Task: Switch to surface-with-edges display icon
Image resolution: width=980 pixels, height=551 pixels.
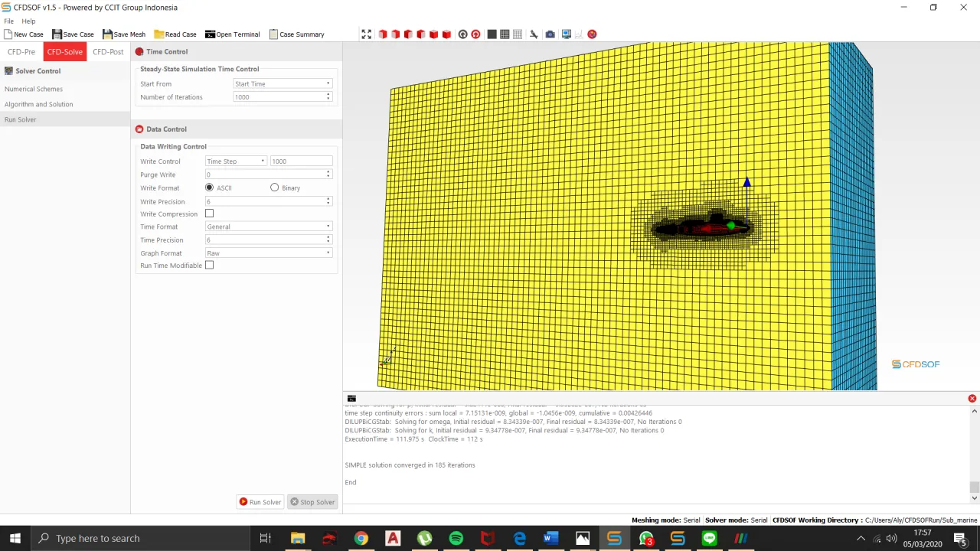Action: point(505,34)
